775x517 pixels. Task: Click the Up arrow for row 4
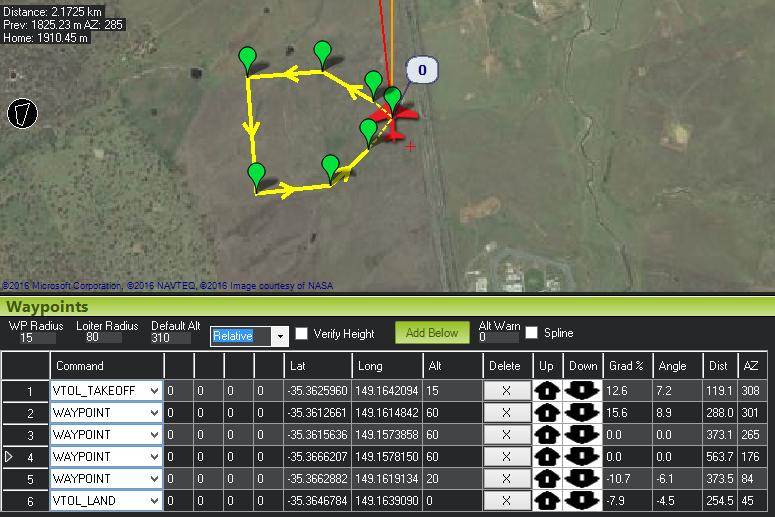[547, 457]
